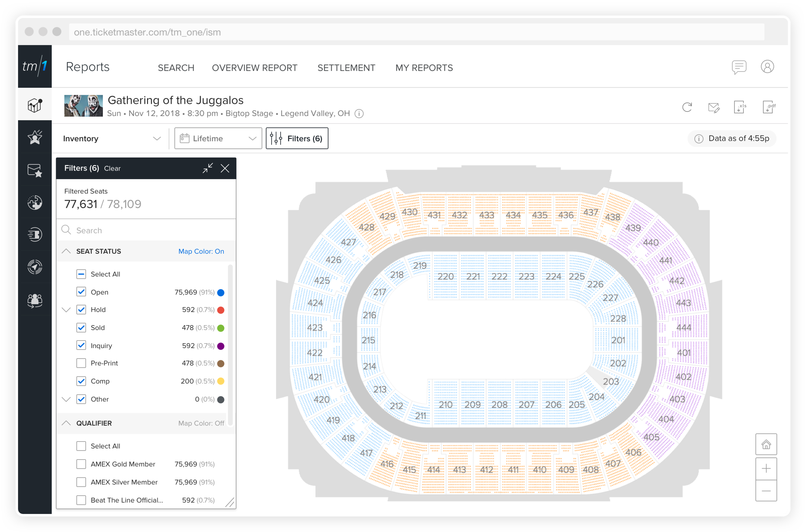Open the chat messages icon
806x532 pixels.
[x=739, y=67]
